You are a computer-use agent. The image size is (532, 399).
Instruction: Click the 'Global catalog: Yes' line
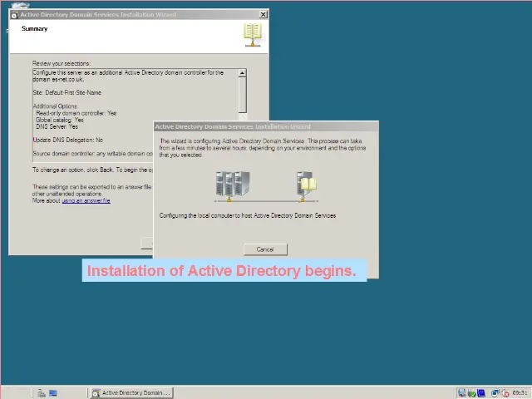60,120
